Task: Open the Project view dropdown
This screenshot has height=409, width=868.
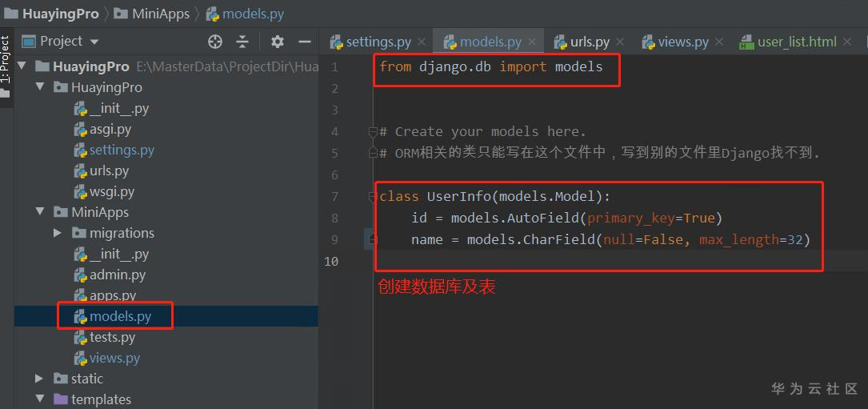Action: point(94,42)
